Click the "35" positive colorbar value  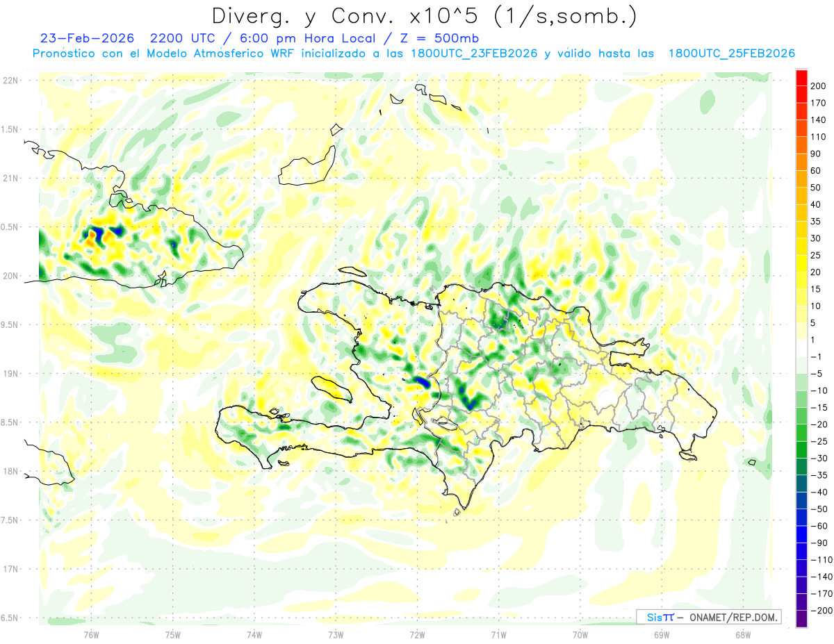coord(816,222)
